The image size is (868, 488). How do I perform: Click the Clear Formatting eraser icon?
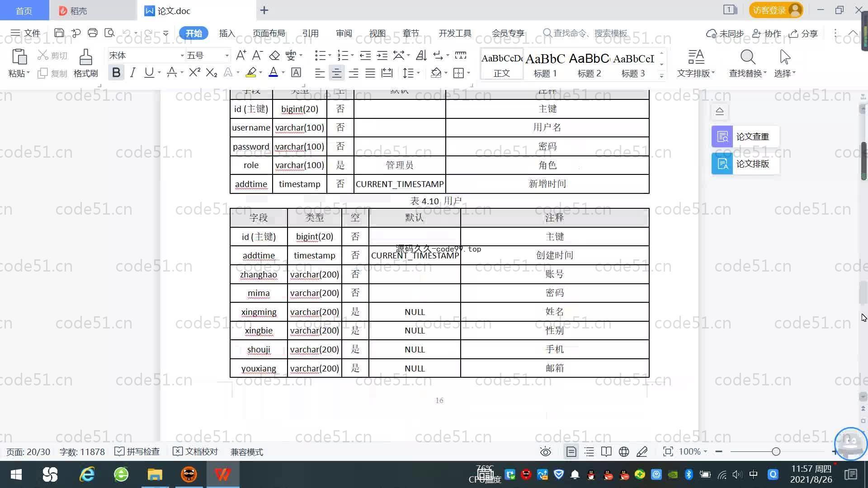pos(274,56)
